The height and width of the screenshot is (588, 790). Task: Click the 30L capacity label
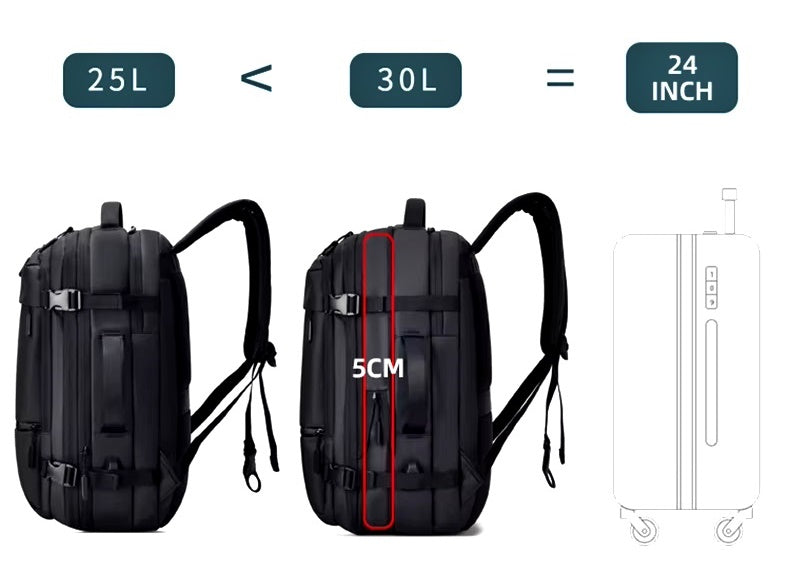(x=406, y=80)
